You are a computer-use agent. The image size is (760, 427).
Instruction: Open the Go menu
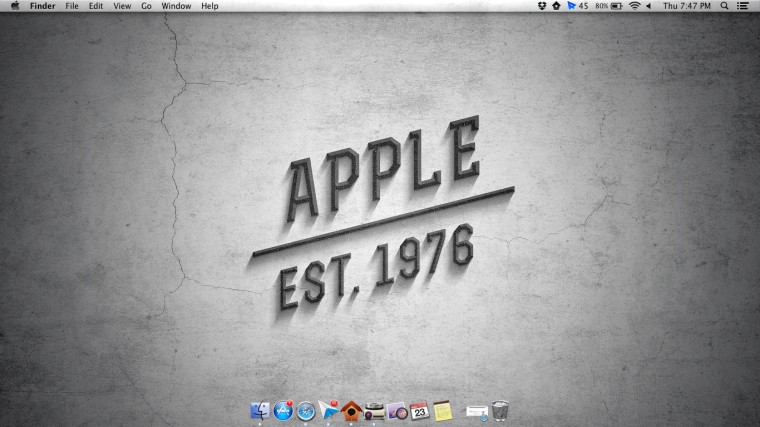pyautogui.click(x=146, y=6)
